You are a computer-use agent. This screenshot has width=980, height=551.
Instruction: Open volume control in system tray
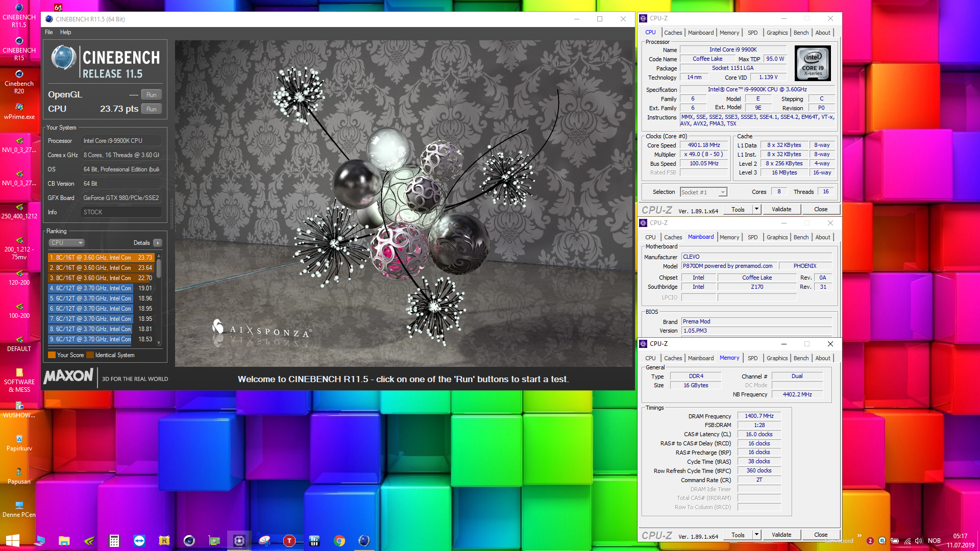coord(919,541)
